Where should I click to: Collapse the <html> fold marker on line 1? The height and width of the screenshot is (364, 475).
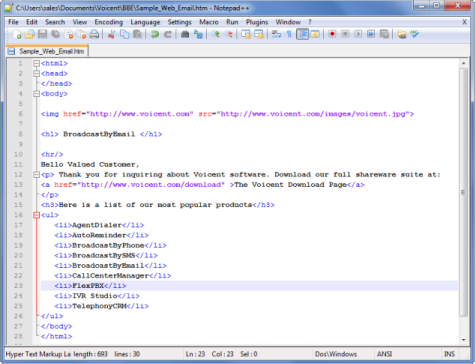(36, 63)
